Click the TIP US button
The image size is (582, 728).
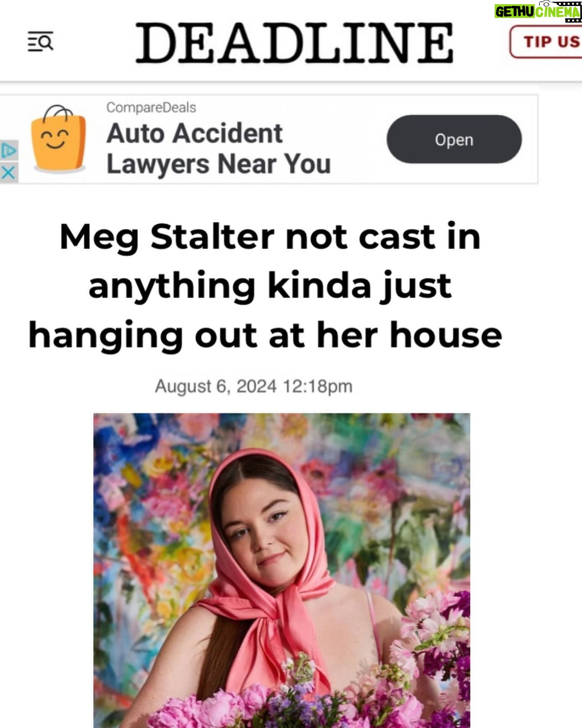pos(545,42)
